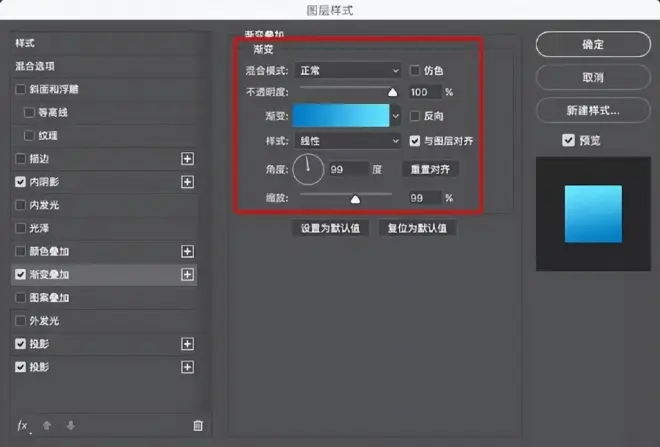
Task: Uncheck 与图层对齐 checkbox
Action: (415, 141)
